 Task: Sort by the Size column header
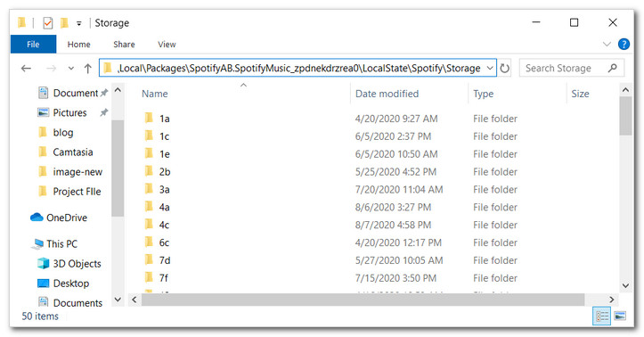(580, 94)
